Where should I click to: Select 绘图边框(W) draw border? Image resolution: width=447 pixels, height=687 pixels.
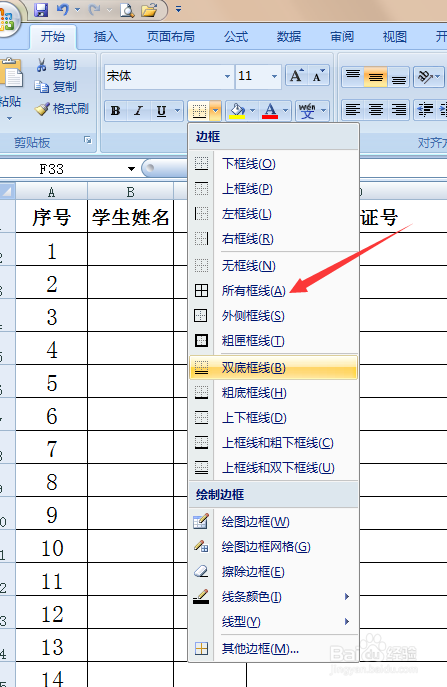coord(273,521)
